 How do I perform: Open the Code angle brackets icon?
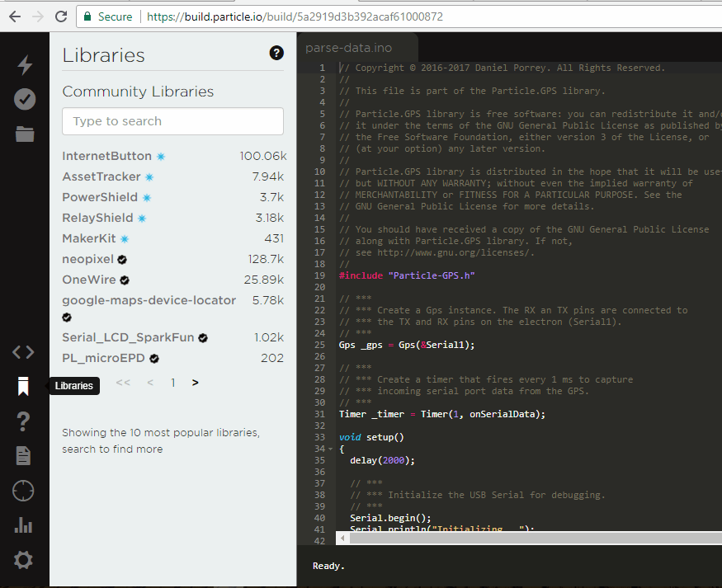[x=23, y=352]
